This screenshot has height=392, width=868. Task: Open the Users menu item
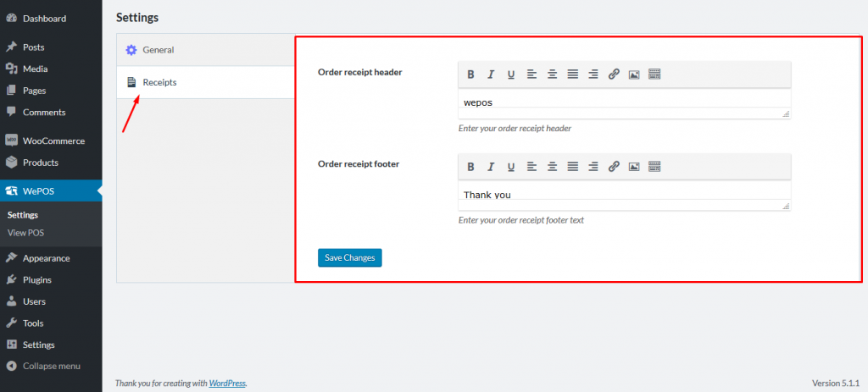[x=51, y=301]
